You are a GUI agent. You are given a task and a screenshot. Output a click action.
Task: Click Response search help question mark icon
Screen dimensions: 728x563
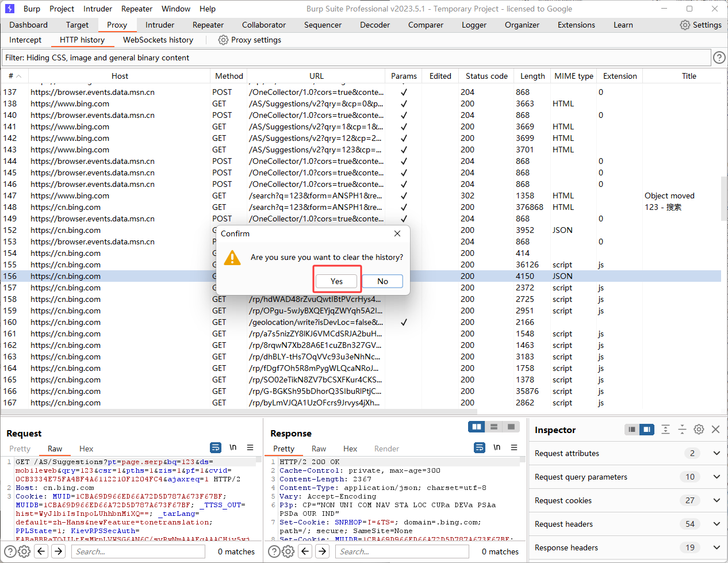point(274,551)
